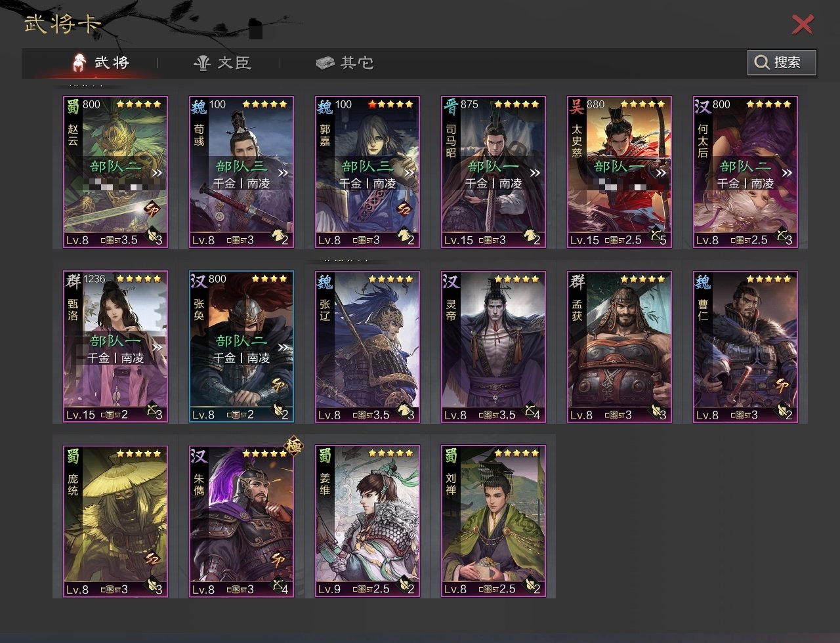Expand the arrow on 甄洛's 部队一 label
This screenshot has width=840, height=643.
157,348
